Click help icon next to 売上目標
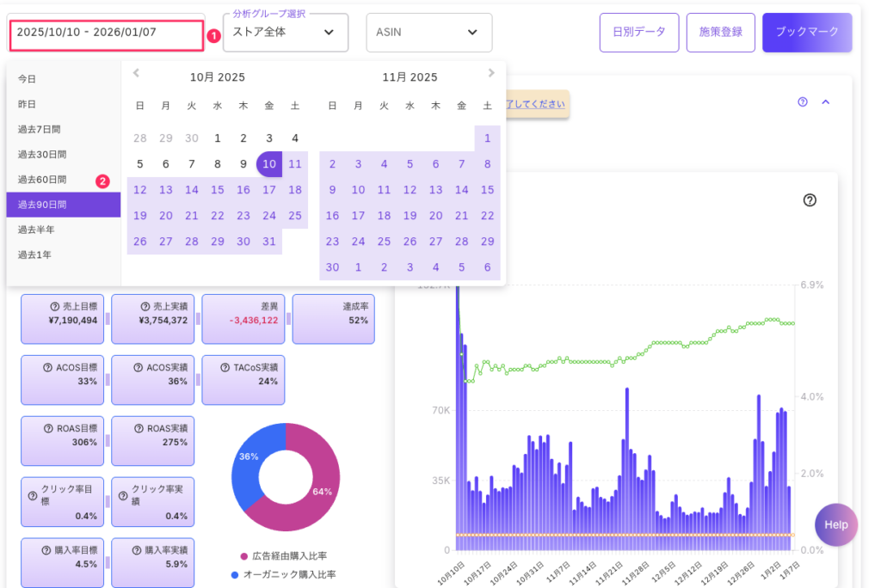Viewport: 881px width, 588px height. click(54, 307)
